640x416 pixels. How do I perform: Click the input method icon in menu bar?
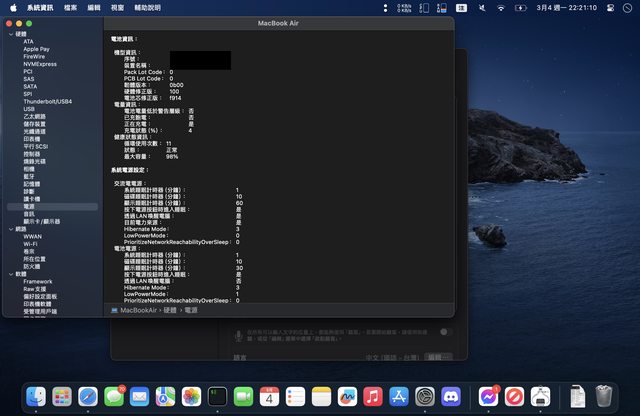[461, 8]
